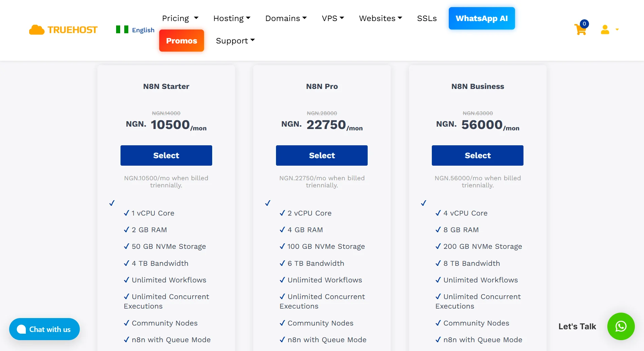Expand the Support dropdown menu
The width and height of the screenshot is (644, 351).
(x=235, y=41)
